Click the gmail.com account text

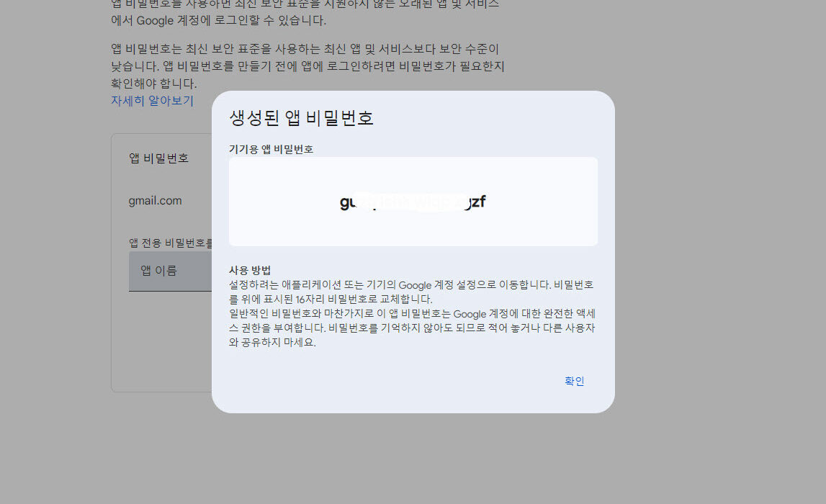pos(155,200)
